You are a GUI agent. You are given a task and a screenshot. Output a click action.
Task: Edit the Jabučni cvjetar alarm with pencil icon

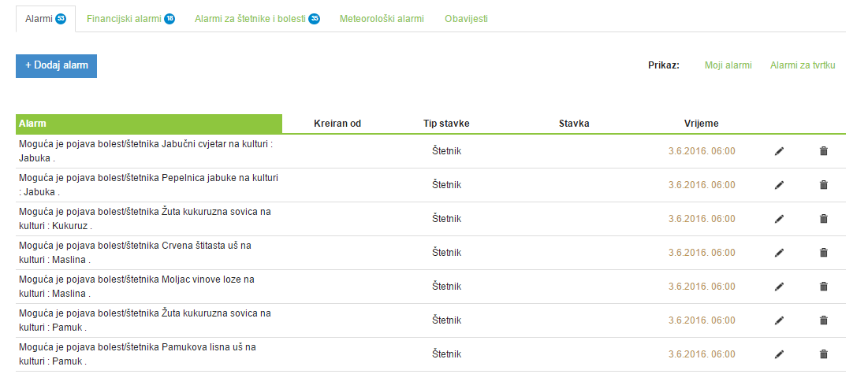(x=780, y=151)
